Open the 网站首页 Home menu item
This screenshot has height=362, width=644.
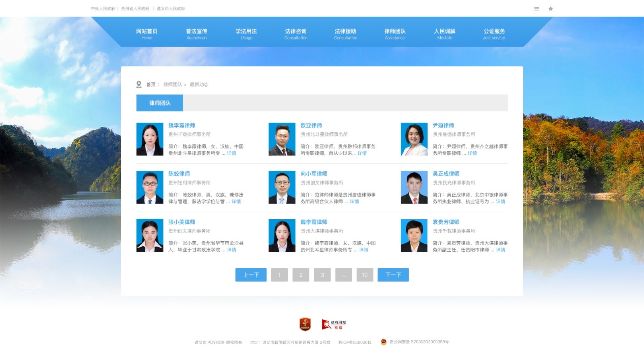[147, 34]
